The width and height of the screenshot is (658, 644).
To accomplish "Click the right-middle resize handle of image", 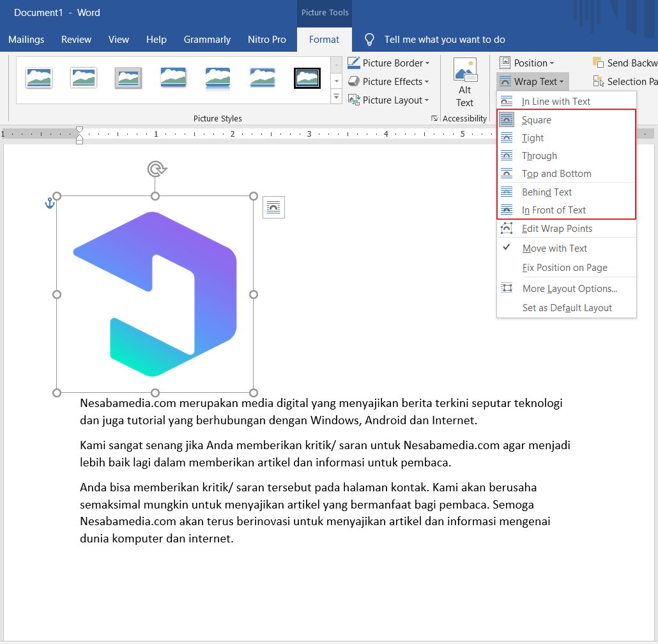I will pos(254,295).
